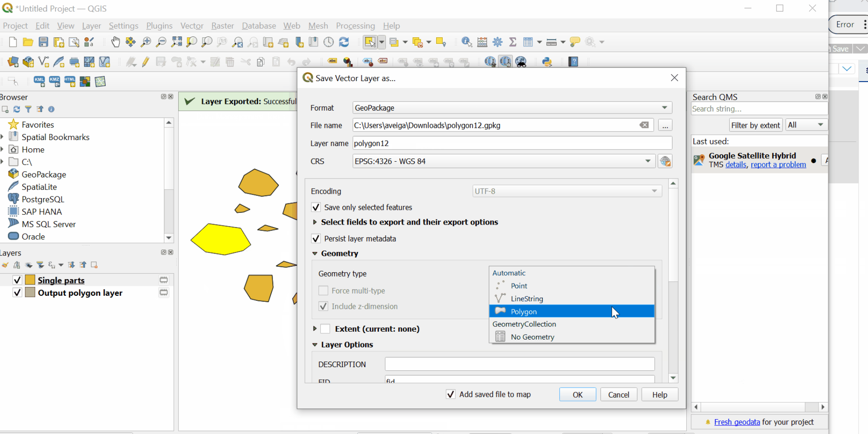
Task: Open the Fresh geodata link
Action: 737,422
